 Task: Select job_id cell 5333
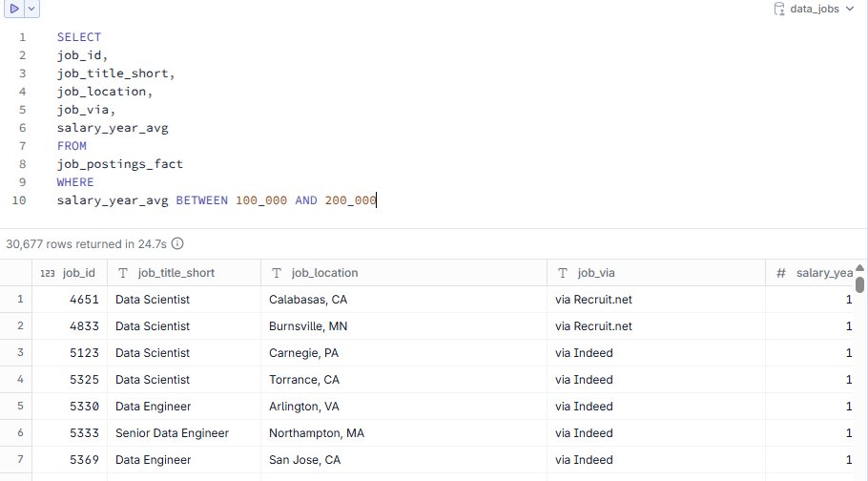coord(70,432)
